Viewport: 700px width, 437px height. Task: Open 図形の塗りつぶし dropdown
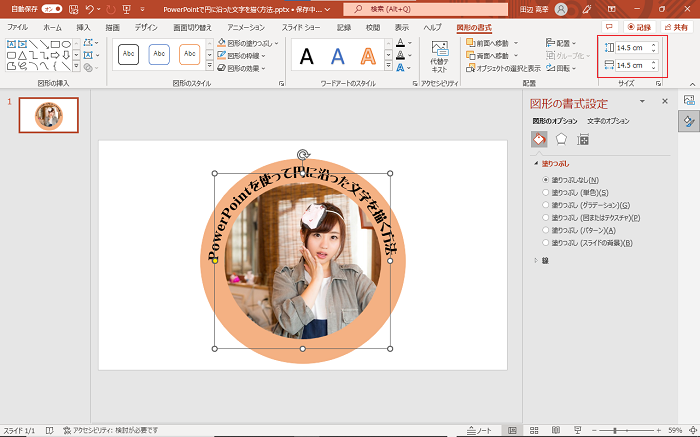[248, 43]
